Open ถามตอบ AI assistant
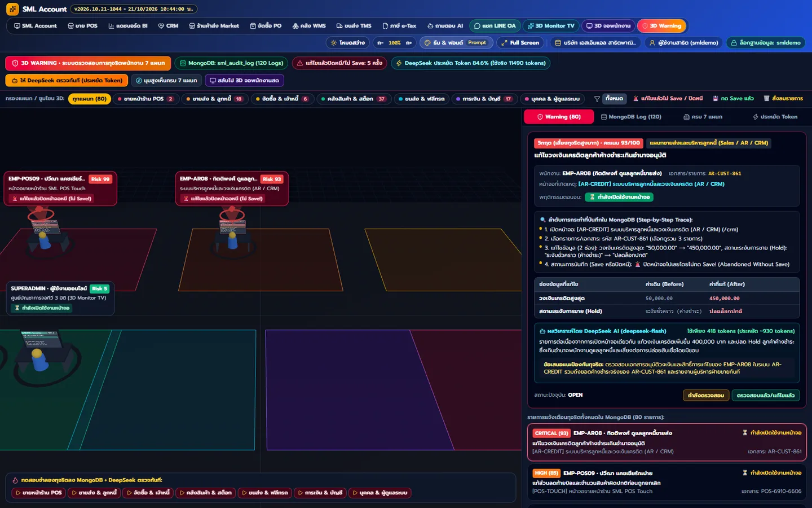812x508 pixels. click(445, 26)
